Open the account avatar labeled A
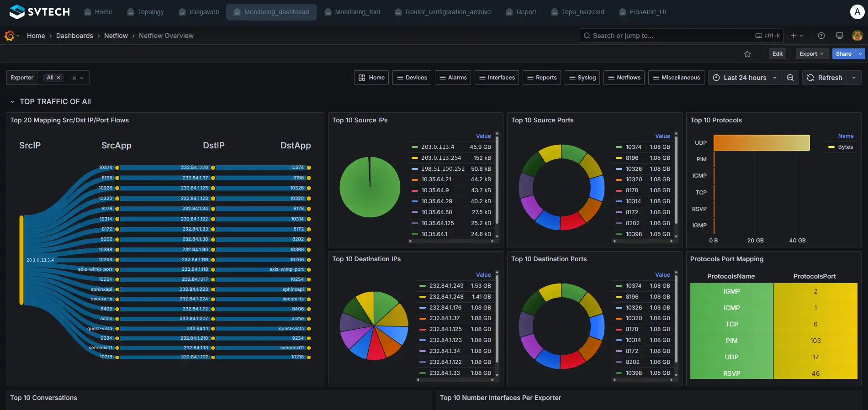Screen dimensions: 868x410 pyautogui.click(x=857, y=12)
